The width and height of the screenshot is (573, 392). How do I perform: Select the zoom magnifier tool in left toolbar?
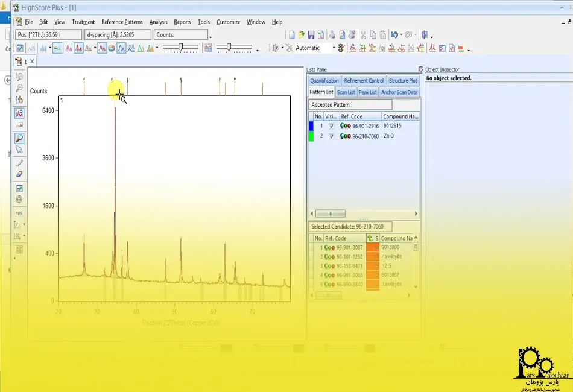[19, 138]
